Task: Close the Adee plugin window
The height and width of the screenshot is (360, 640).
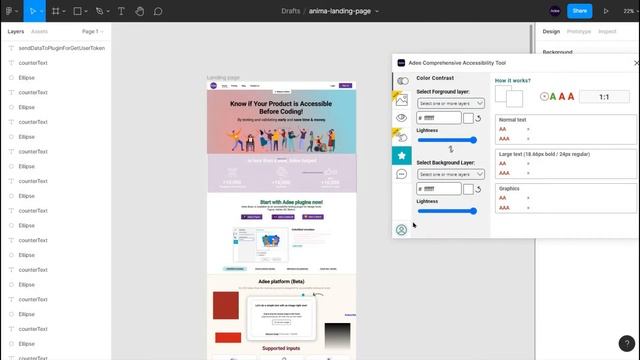Action: point(636,63)
